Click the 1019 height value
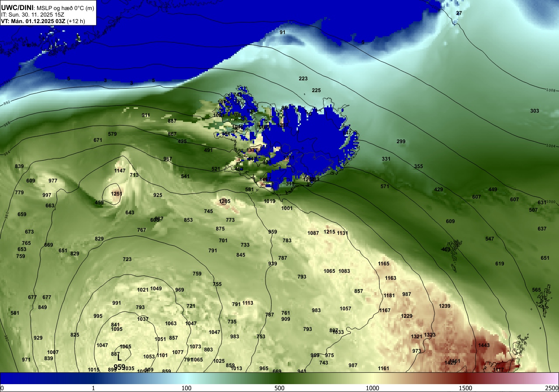The height and width of the screenshot is (392, 559). click(269, 201)
